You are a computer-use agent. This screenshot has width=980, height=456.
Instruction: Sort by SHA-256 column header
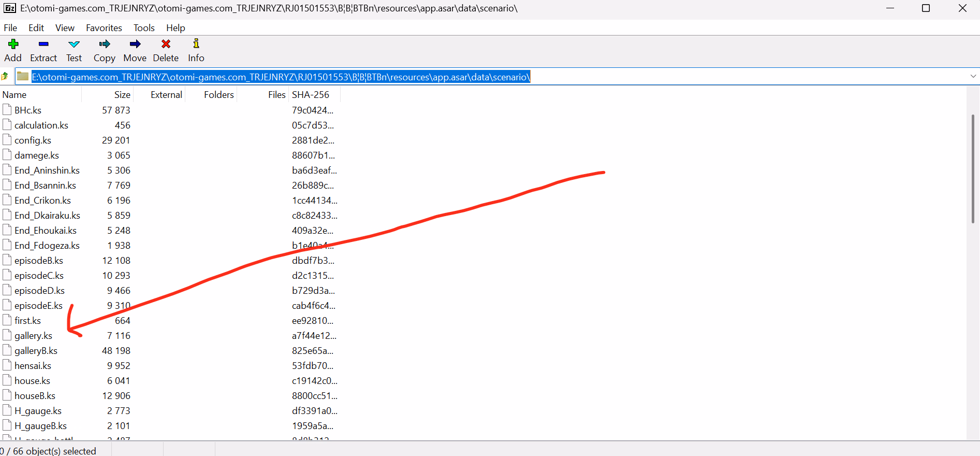click(311, 95)
